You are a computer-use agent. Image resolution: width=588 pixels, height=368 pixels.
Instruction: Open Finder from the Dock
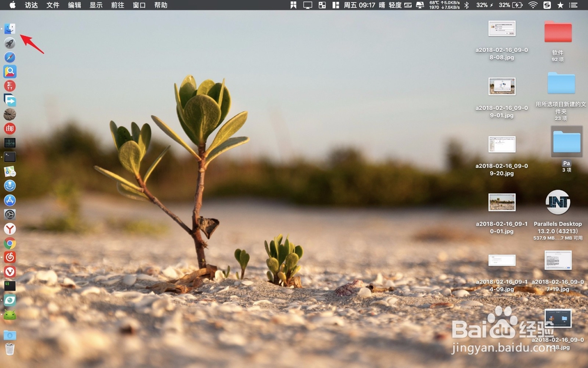pyautogui.click(x=10, y=28)
